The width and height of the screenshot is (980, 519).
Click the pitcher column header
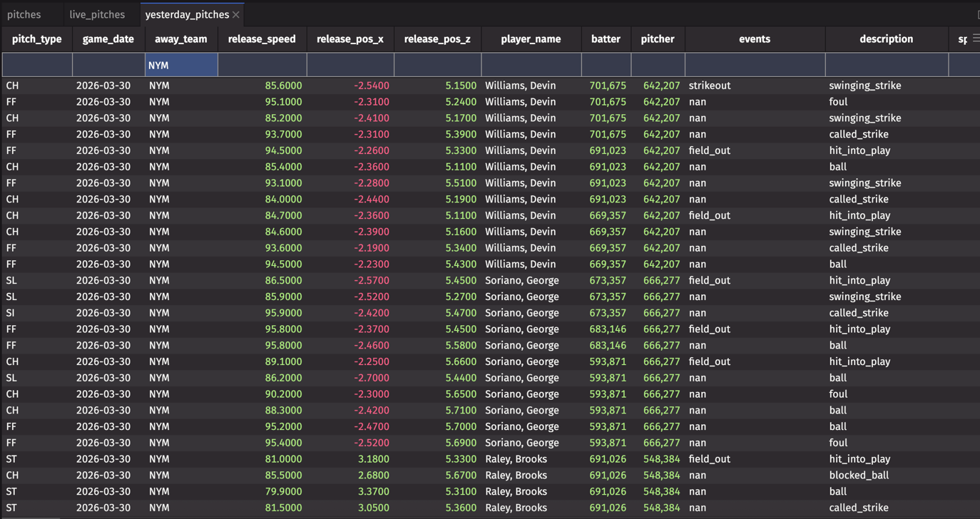pyautogui.click(x=657, y=39)
